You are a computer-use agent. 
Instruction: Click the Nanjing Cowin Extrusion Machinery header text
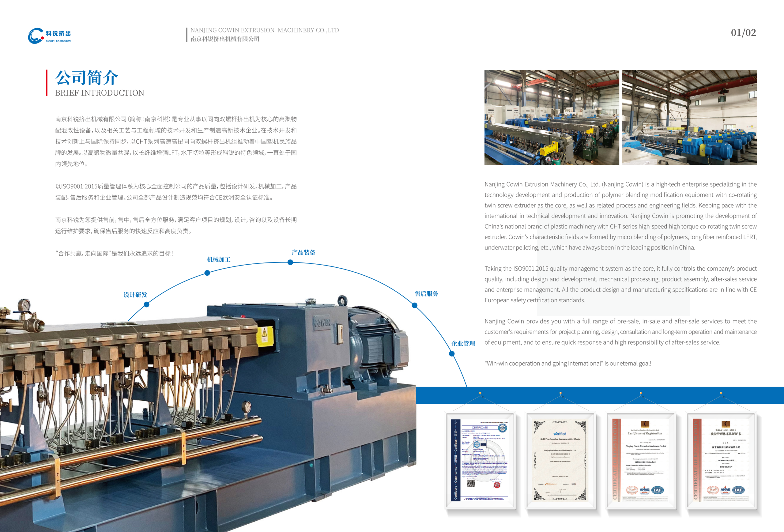coord(265,30)
